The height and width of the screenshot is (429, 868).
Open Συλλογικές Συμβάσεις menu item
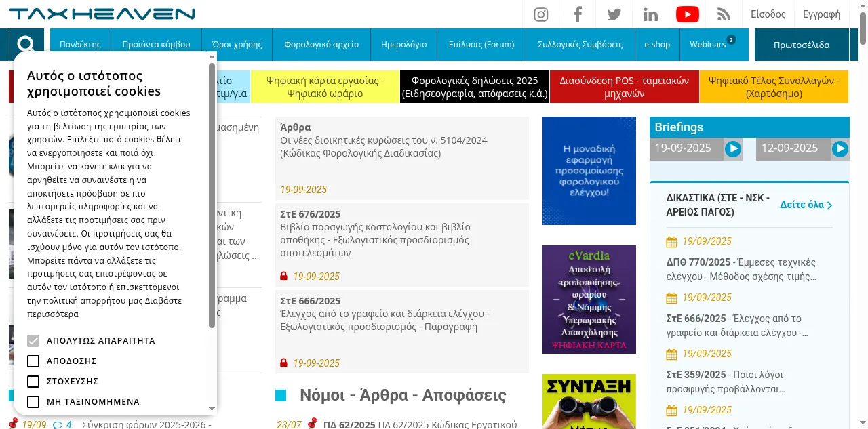coord(580,45)
